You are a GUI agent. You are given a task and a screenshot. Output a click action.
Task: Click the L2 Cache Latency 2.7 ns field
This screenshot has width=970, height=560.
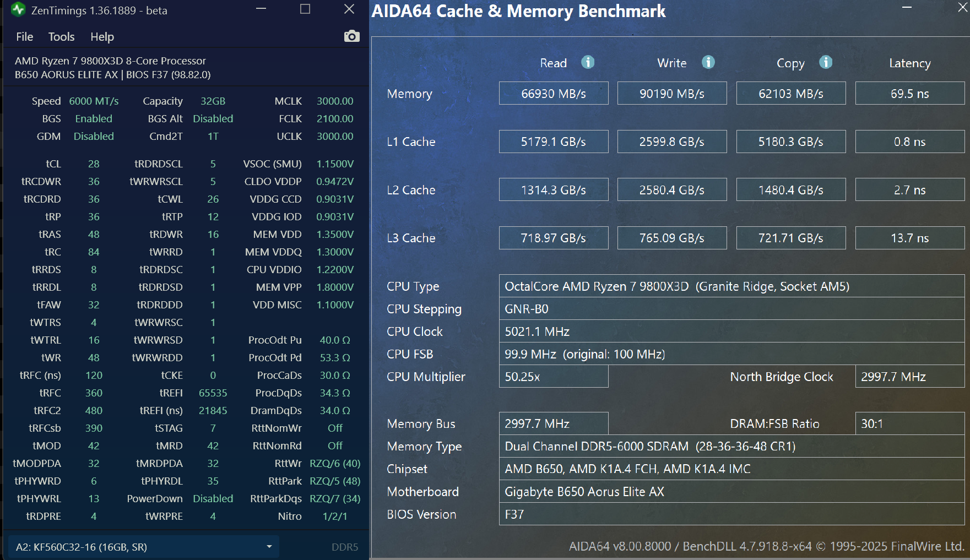[x=910, y=189]
